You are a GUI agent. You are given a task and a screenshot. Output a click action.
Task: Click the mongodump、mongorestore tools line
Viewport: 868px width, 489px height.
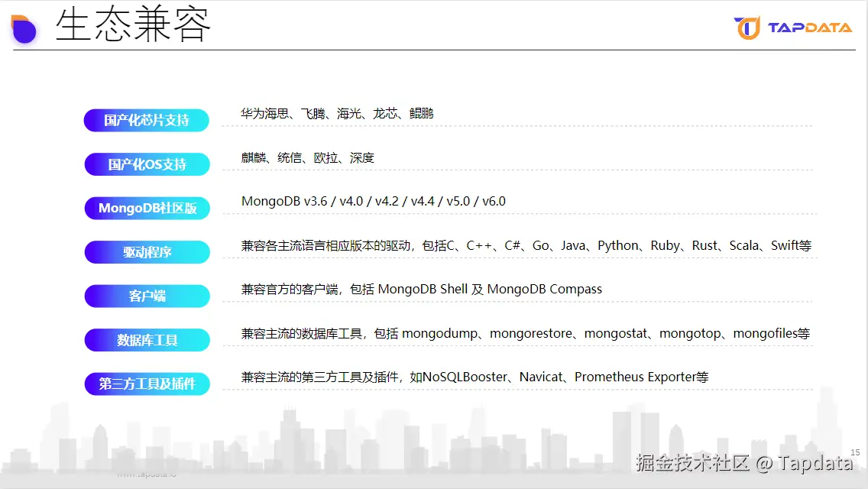point(526,333)
